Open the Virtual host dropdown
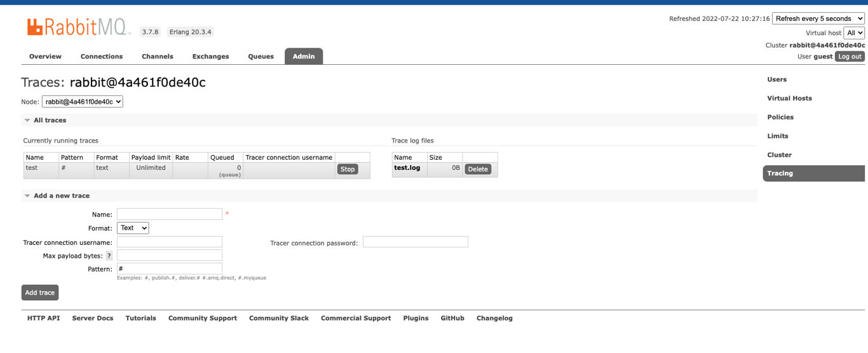868x353 pixels. click(x=854, y=33)
